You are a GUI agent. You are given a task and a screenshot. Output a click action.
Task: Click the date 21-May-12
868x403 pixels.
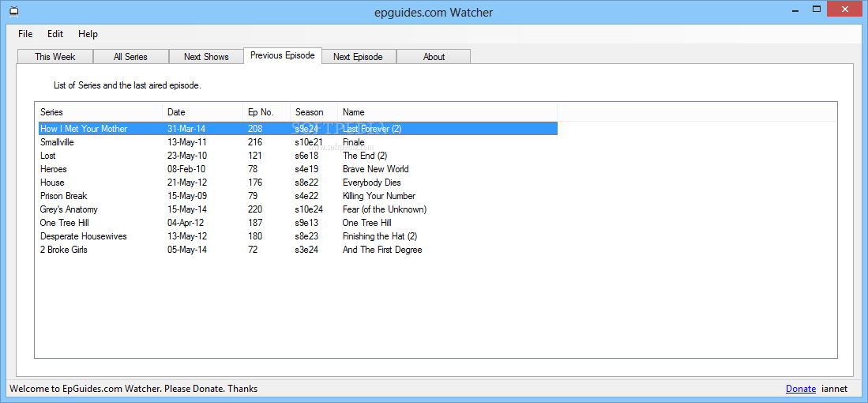coord(186,182)
